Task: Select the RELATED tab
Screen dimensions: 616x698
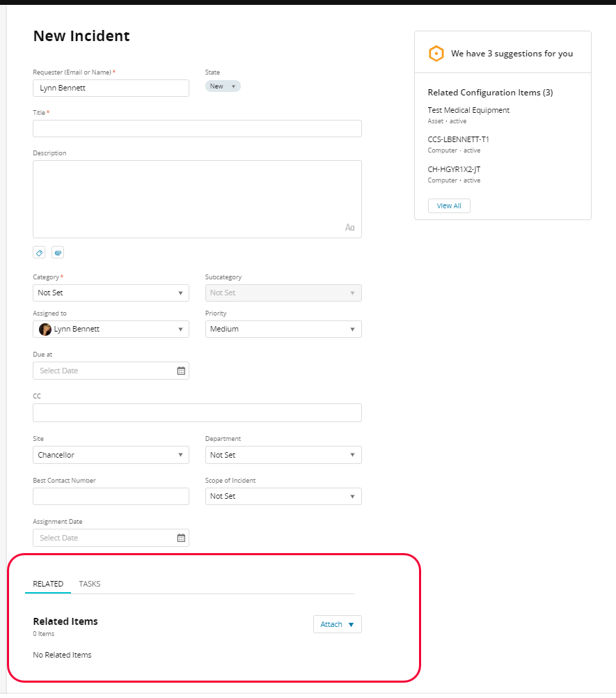Action: (x=48, y=584)
